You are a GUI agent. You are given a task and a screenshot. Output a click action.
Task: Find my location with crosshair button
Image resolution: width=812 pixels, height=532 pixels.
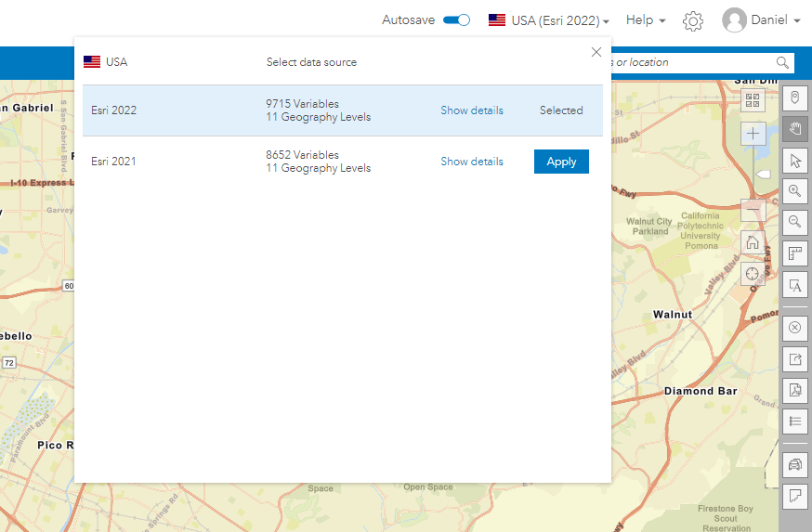[753, 274]
